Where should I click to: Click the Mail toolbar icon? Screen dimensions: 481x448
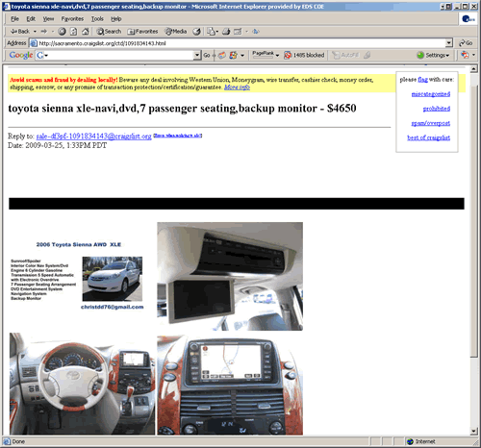211,32
